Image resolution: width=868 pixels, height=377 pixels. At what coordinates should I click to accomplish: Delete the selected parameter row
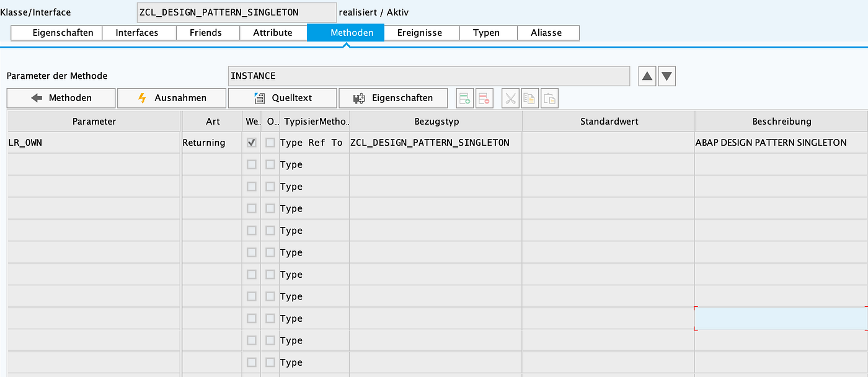coord(484,97)
